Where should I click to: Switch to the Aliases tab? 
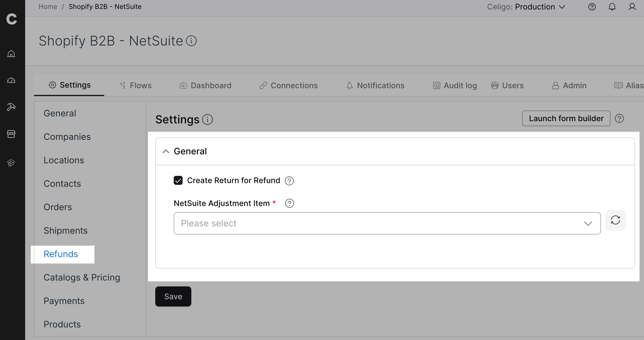(x=629, y=85)
